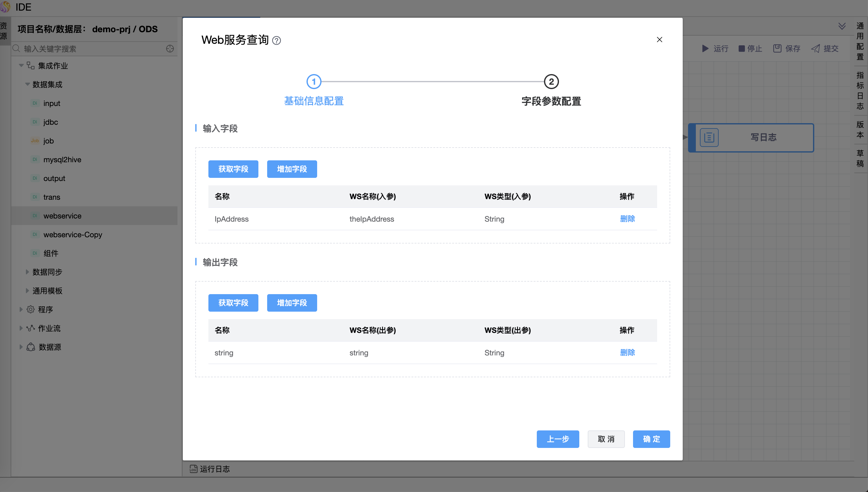Click the locate target icon beside search
Screen dimensions: 868x492
tap(170, 49)
